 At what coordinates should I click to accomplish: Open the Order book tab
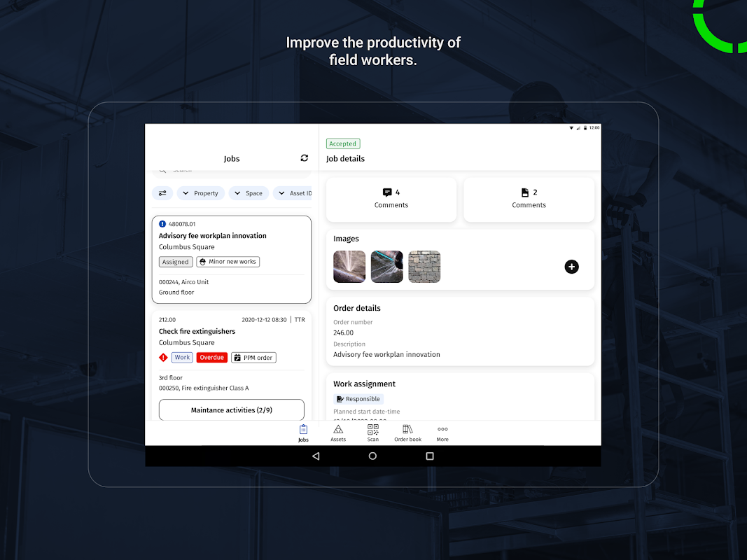coord(407,433)
